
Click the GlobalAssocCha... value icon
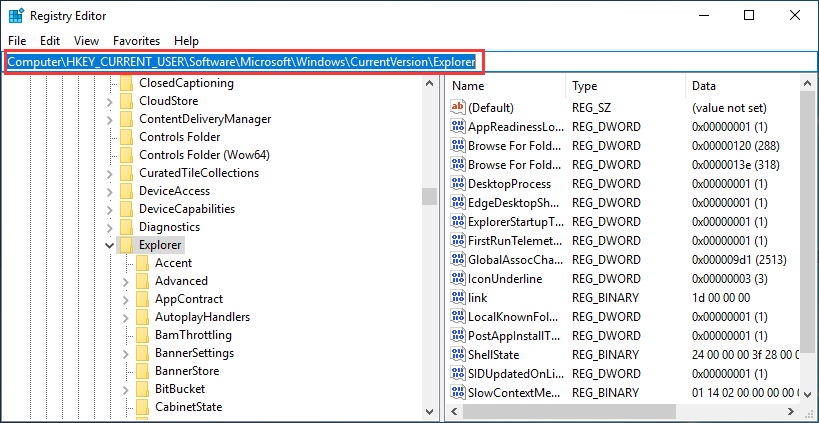point(458,260)
